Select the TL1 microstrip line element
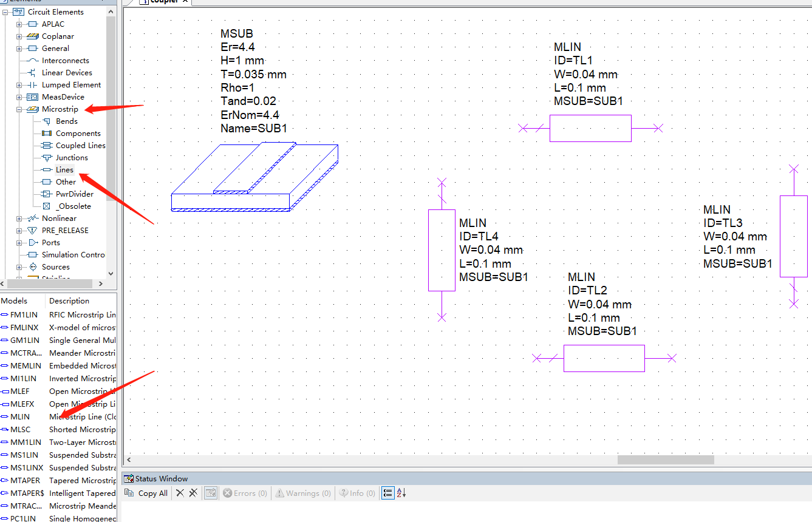Screen dimensions: 812x522 coord(590,128)
